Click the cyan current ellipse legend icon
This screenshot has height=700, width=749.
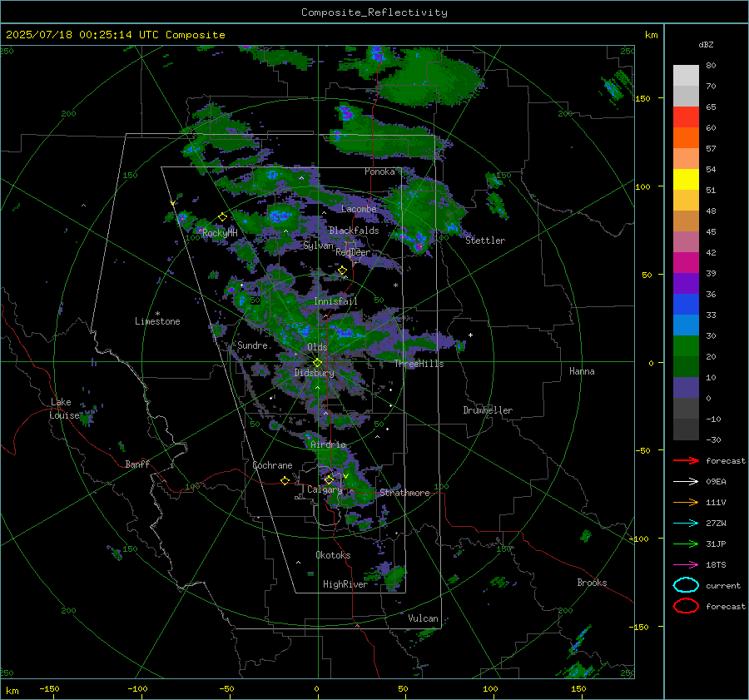click(686, 585)
